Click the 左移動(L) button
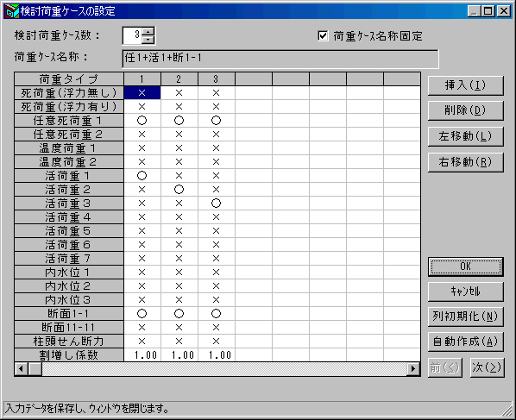 (x=465, y=136)
